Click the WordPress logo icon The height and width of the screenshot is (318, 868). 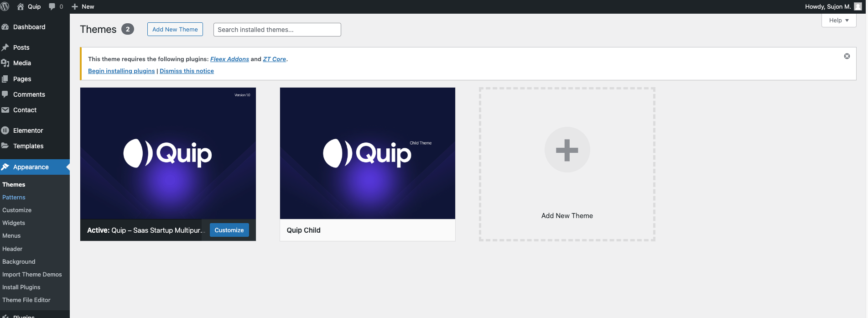5,6
